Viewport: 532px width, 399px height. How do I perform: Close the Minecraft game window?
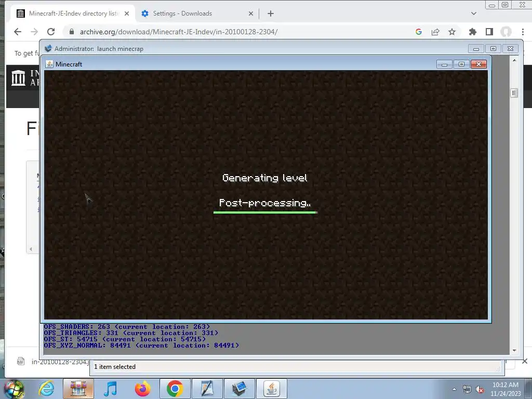(478, 64)
